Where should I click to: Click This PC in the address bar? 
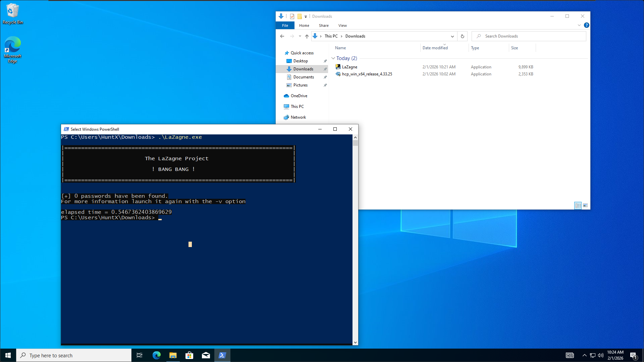[331, 36]
